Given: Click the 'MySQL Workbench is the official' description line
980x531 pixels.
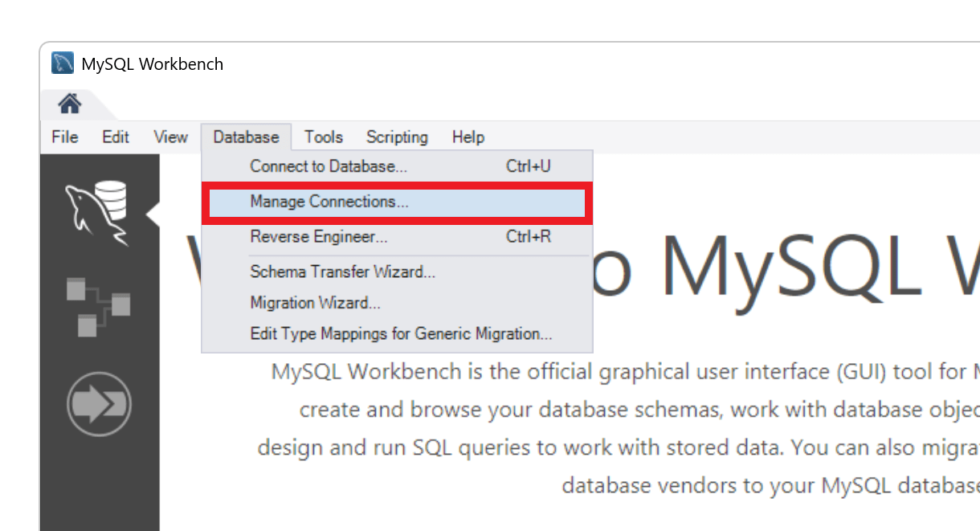Looking at the screenshot, I should [625, 372].
